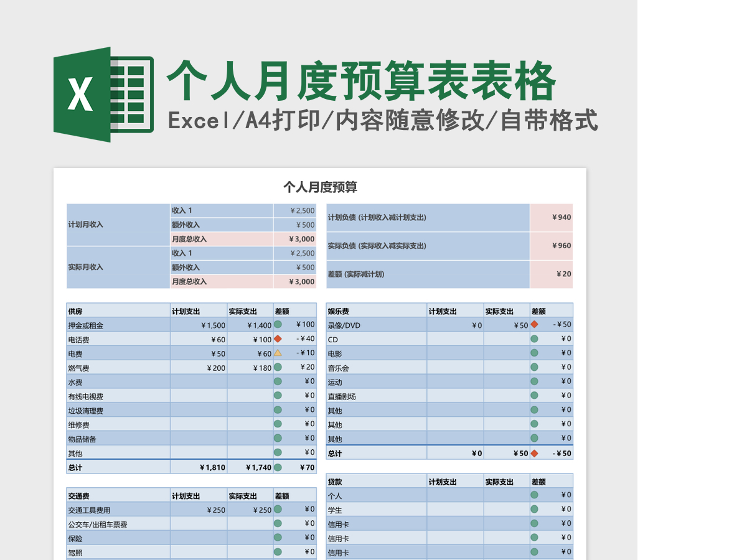Click the 个人月度预算表表格 heading

[x=361, y=80]
